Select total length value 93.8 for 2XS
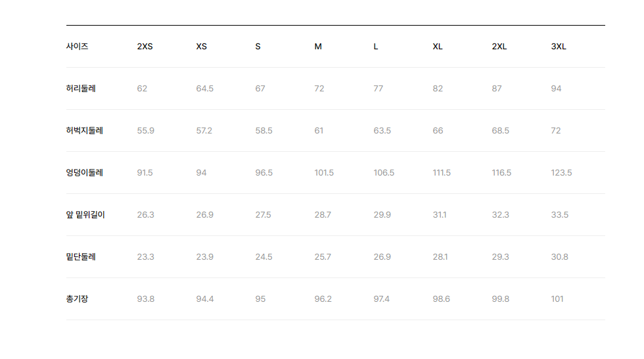 tap(146, 299)
